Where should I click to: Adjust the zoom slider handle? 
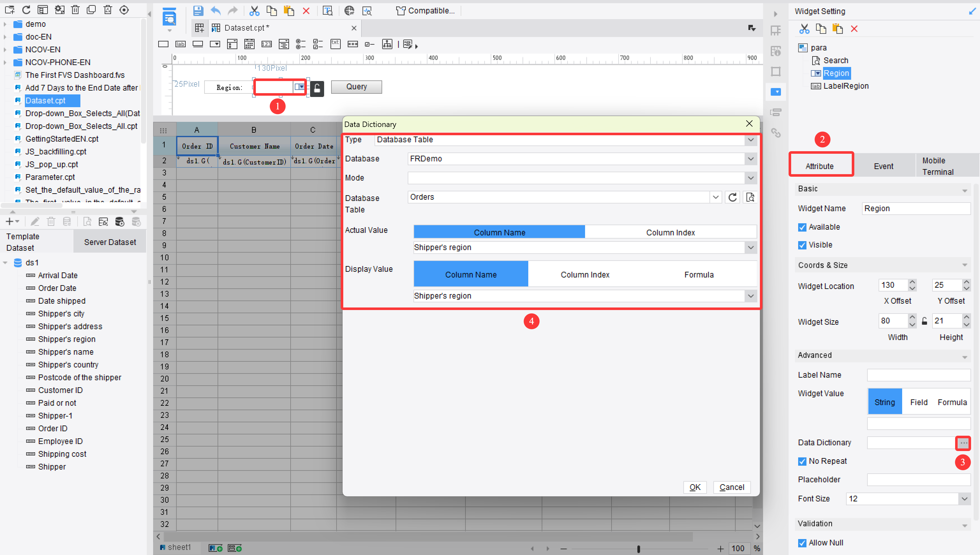638,549
